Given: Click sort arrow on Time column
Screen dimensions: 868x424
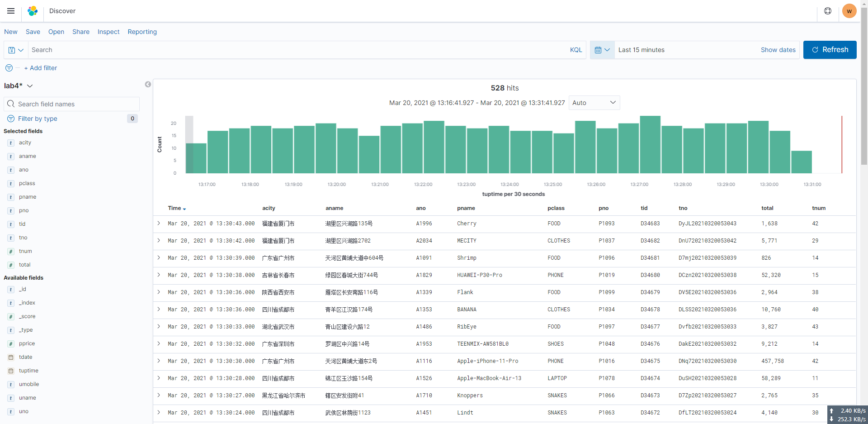Looking at the screenshot, I should (x=184, y=209).
